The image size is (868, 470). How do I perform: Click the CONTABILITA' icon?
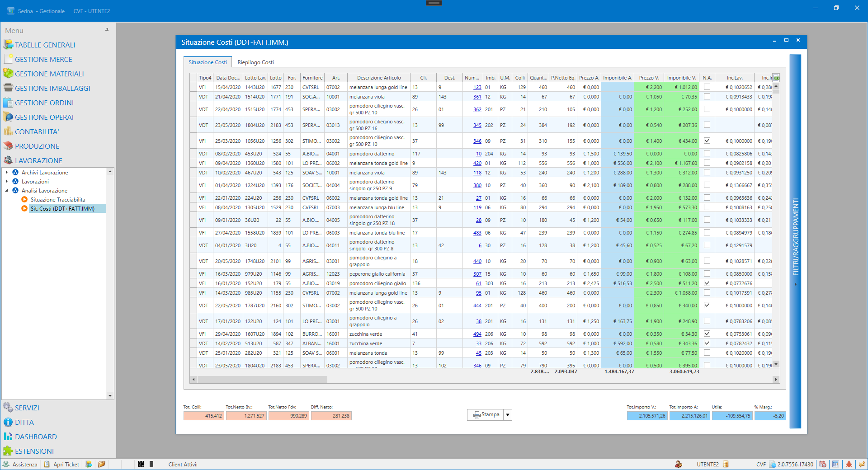pyautogui.click(x=8, y=131)
